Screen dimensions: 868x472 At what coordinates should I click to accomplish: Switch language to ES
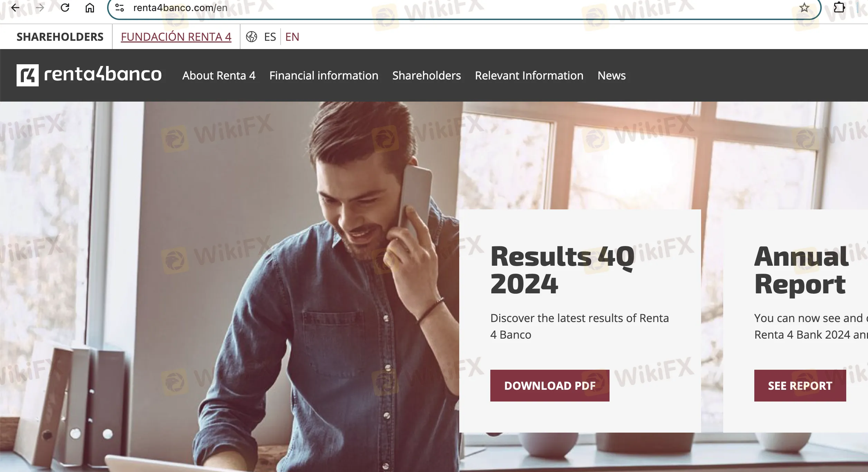pyautogui.click(x=270, y=37)
